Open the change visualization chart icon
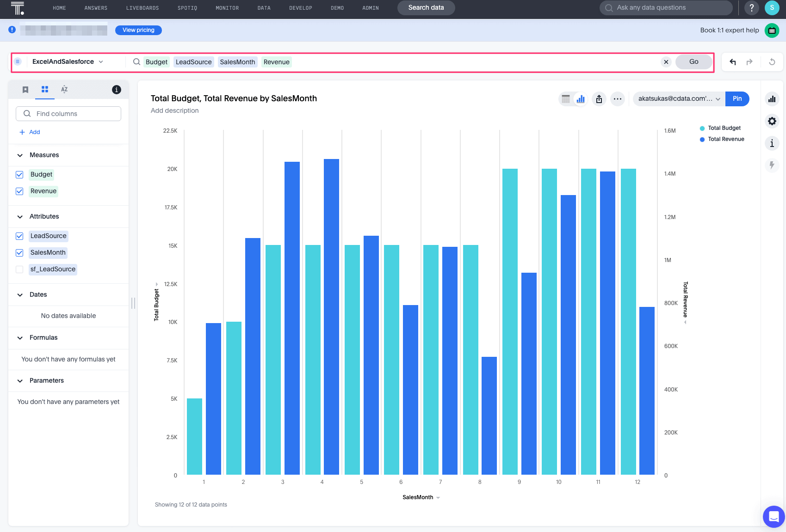The height and width of the screenshot is (532, 786). [772, 99]
